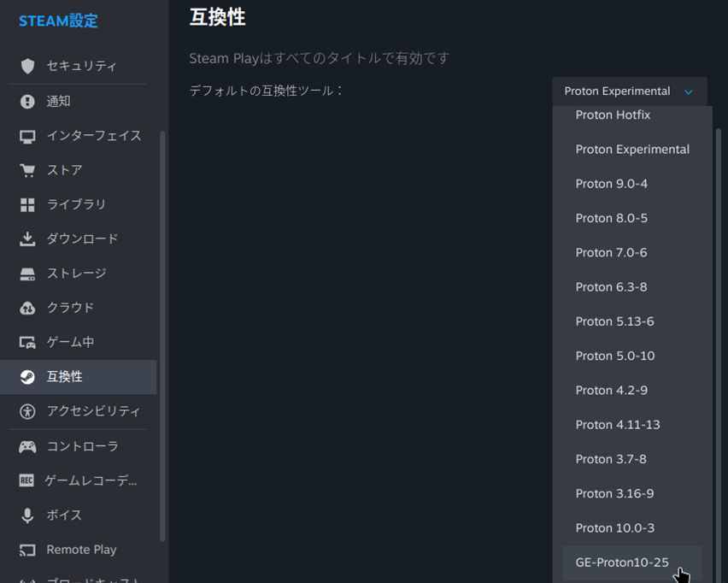Select Proton 10.0-3 entry

pos(632,527)
